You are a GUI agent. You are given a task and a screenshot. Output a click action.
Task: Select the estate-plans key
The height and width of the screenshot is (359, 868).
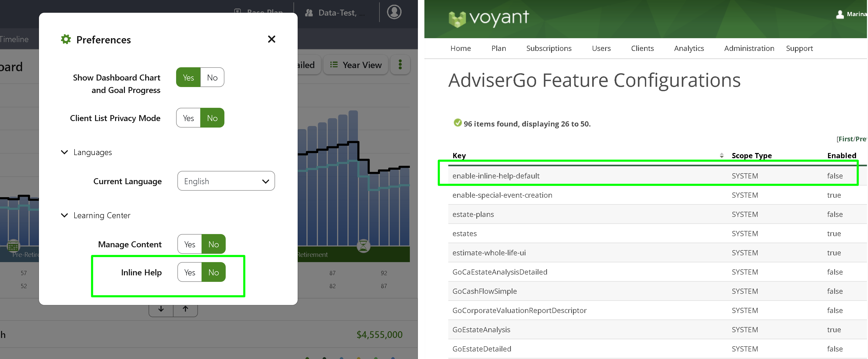473,214
